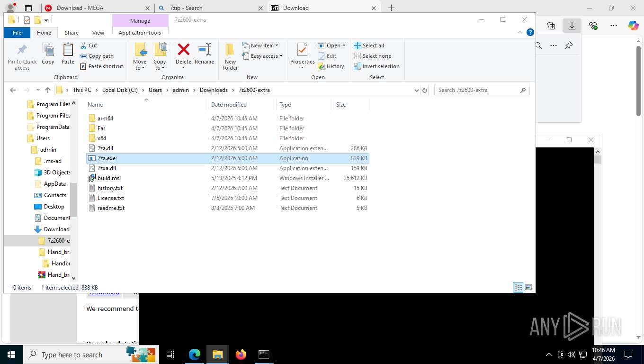Viewport: 644px width, 364px height.
Task: Click the Paste ribbon button
Action: [x=68, y=54]
